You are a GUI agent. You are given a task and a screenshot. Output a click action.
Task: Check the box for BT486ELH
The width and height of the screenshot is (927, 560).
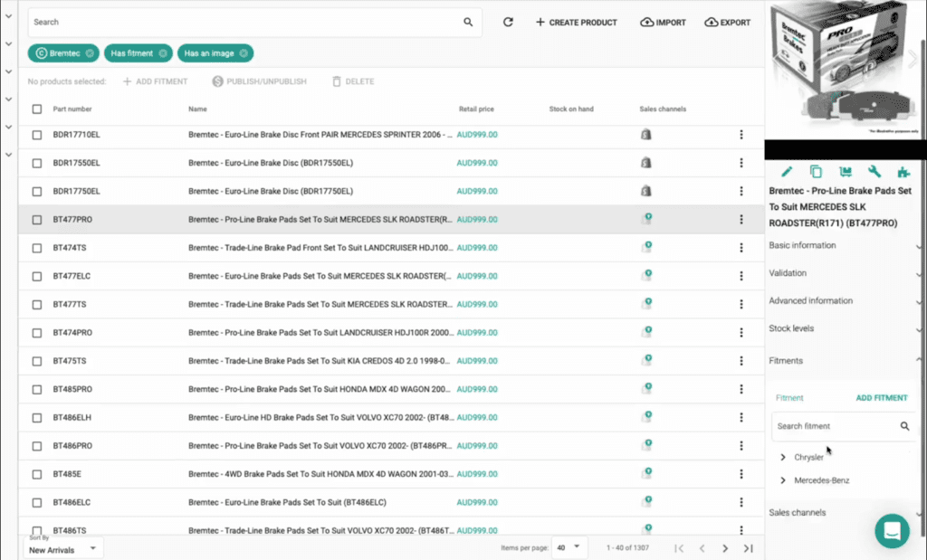[x=36, y=418]
